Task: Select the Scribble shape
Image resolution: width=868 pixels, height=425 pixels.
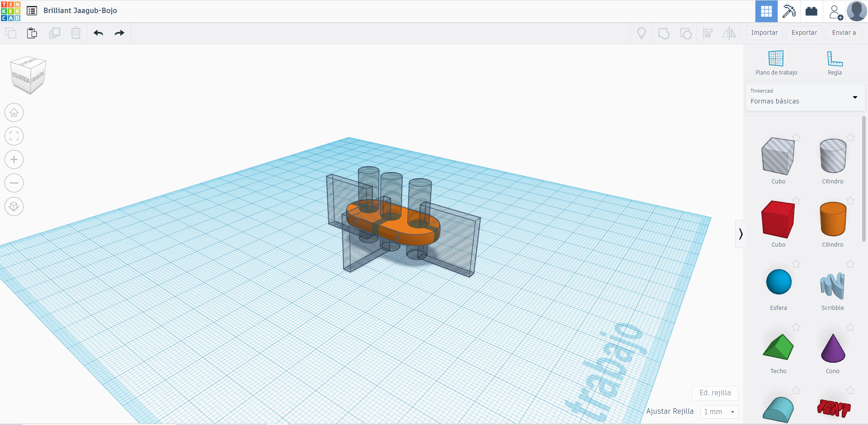Action: point(832,285)
